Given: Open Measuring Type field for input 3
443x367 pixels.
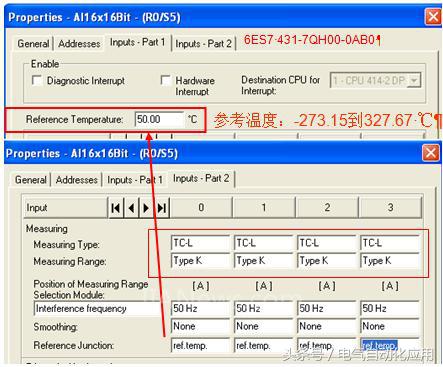Looking at the screenshot, I should click(x=390, y=243).
